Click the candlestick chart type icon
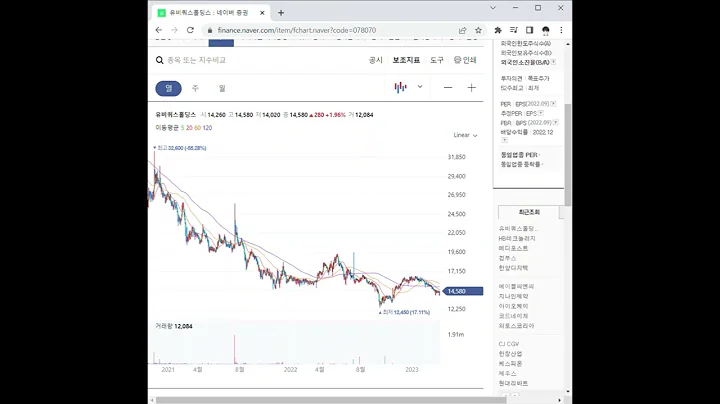The height and width of the screenshot is (404, 720). click(x=400, y=87)
